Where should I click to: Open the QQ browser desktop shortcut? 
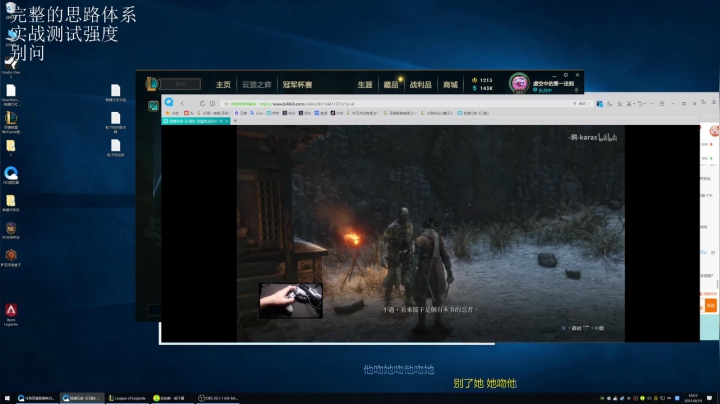(x=11, y=175)
